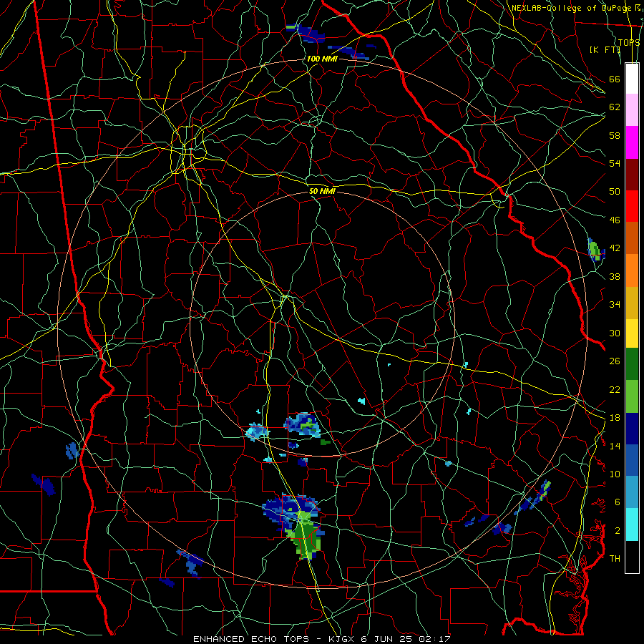Click the legend value 66
This screenshot has height=644, width=644.
coord(615,79)
